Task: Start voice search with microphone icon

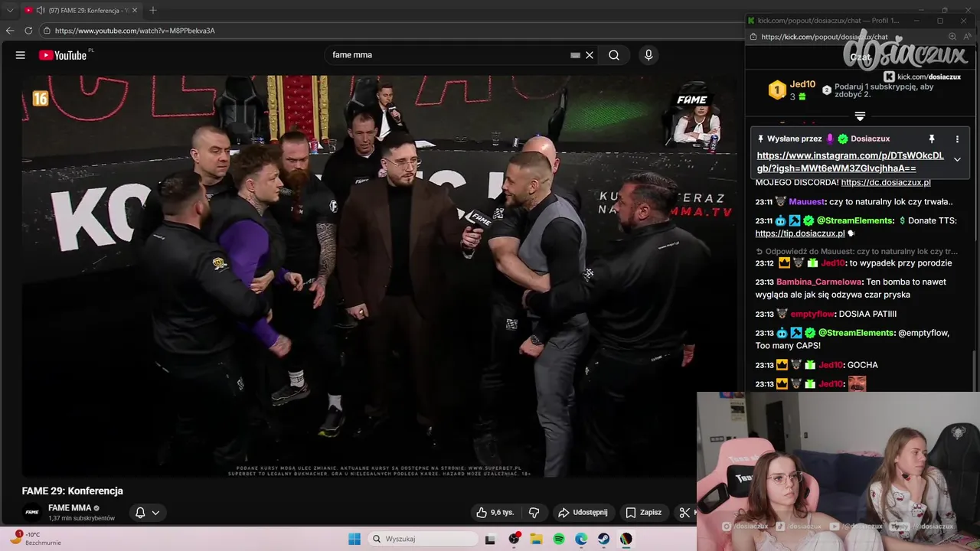Action: [x=648, y=55]
